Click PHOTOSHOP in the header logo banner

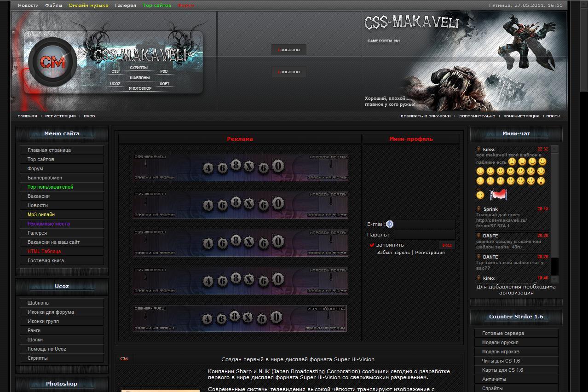pyautogui.click(x=140, y=88)
